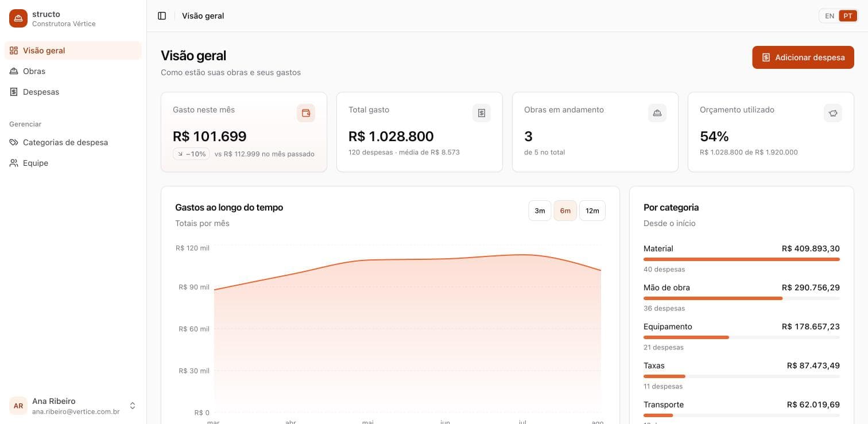
Task: Click the structo hard-hat logo icon
Action: coord(18,18)
